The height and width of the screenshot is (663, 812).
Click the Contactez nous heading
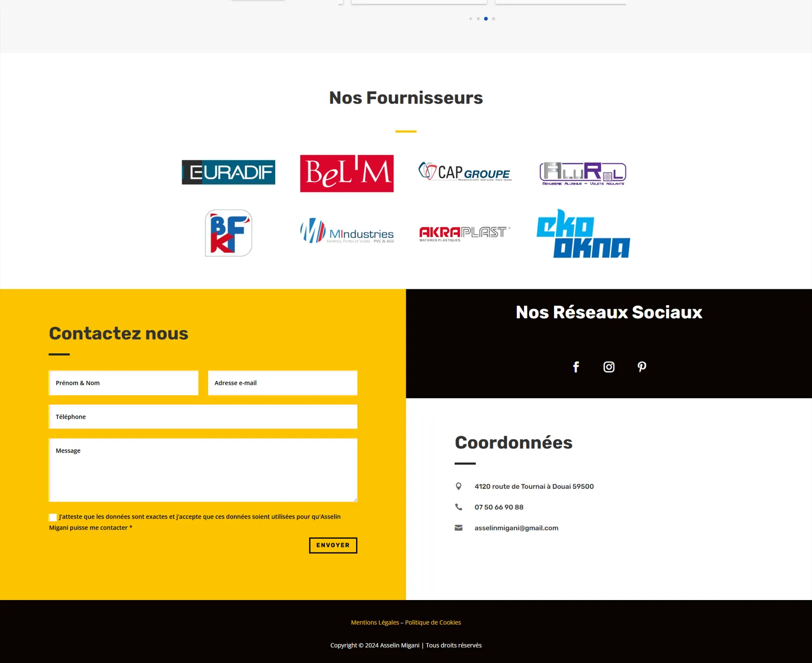(119, 333)
